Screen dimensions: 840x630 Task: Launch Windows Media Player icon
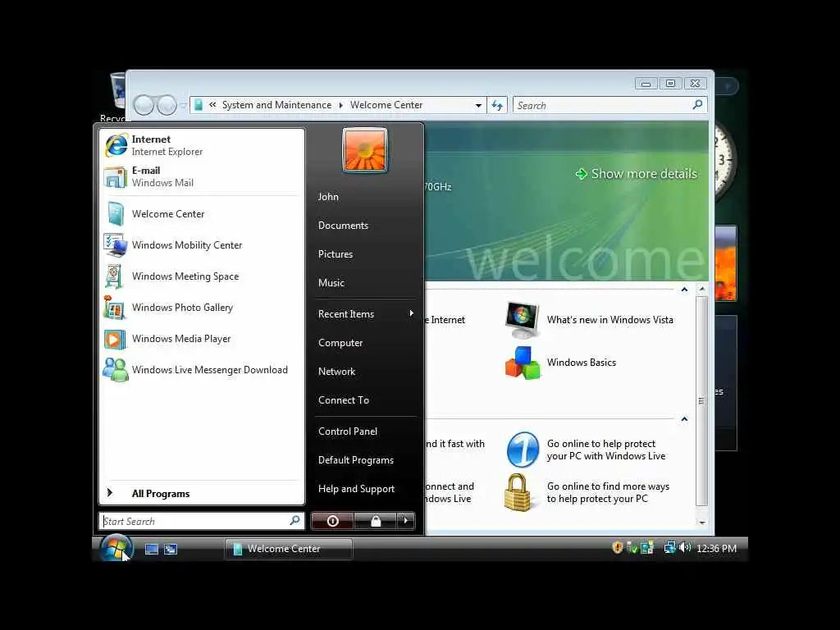[115, 339]
